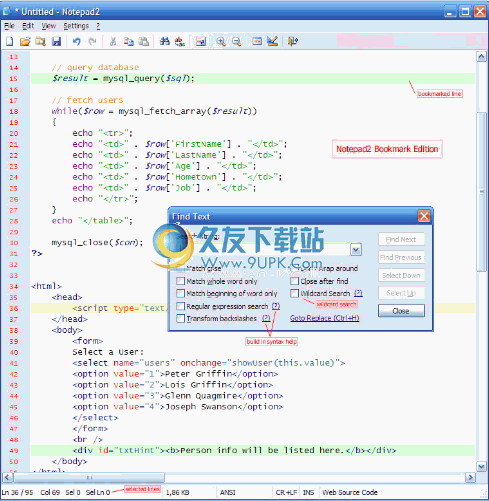
Task: Click the Customize Schemes toolbar icon
Action: click(x=273, y=41)
